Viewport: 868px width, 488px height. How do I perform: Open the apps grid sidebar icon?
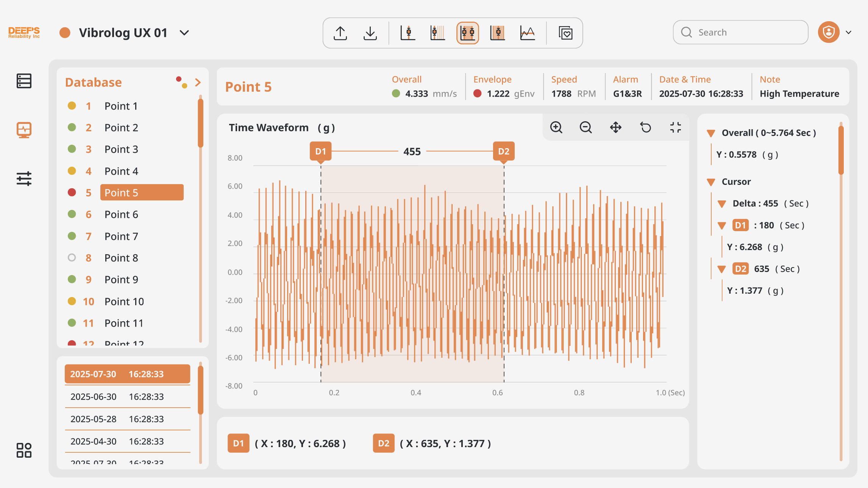(24, 450)
